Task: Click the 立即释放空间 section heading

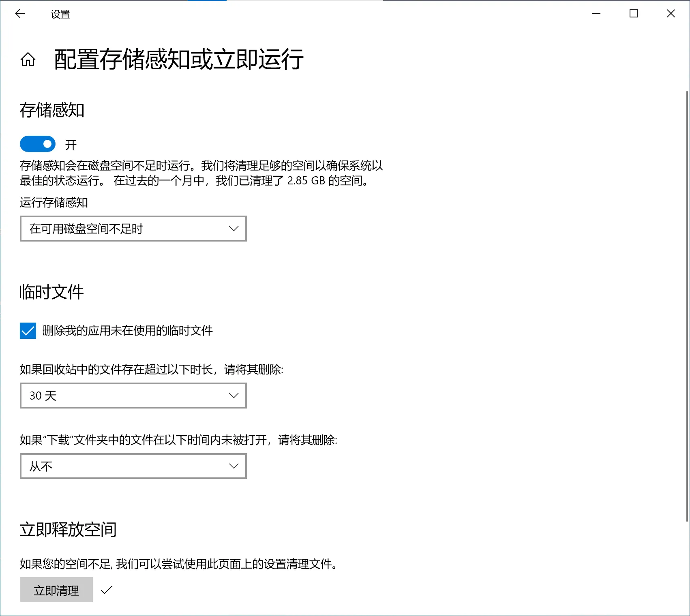Action: (x=68, y=529)
